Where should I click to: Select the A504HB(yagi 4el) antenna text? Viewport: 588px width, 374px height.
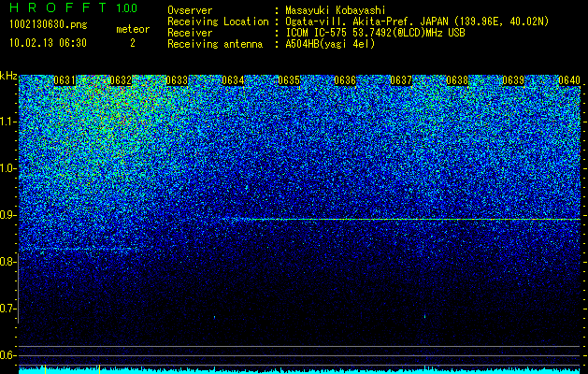330,44
